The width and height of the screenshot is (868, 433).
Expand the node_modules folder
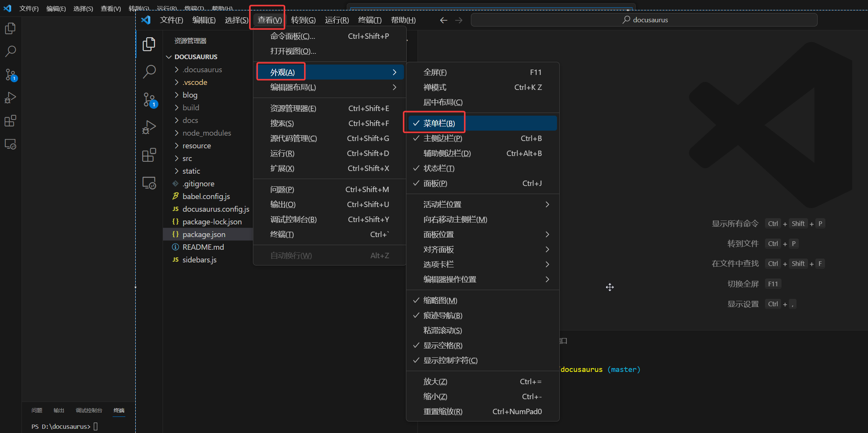(177, 133)
